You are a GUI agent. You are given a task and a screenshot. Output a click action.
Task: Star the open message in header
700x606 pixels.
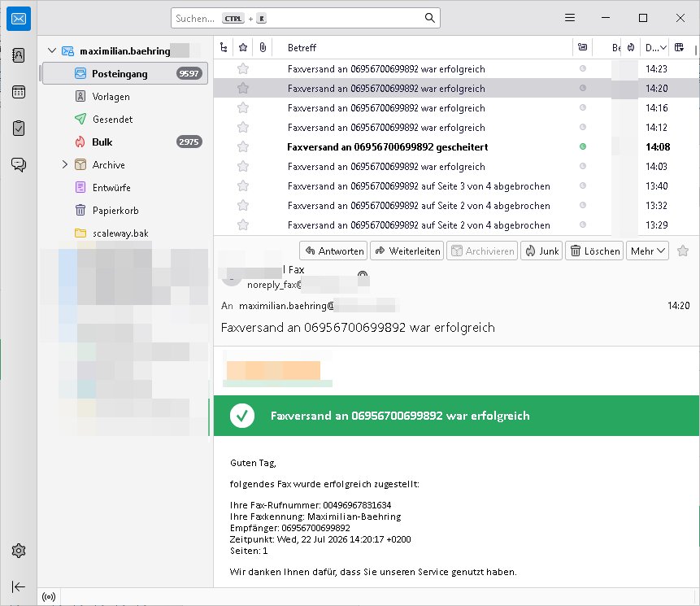coord(683,251)
